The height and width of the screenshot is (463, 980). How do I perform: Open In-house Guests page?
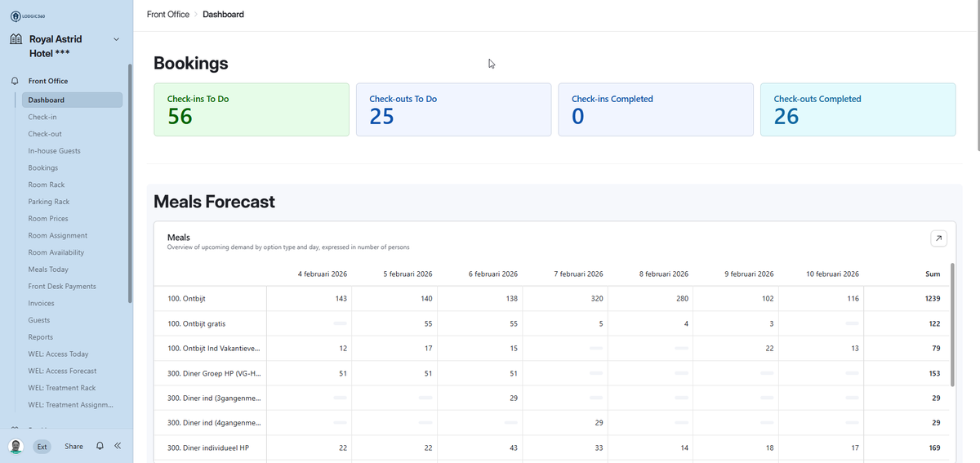(x=54, y=151)
